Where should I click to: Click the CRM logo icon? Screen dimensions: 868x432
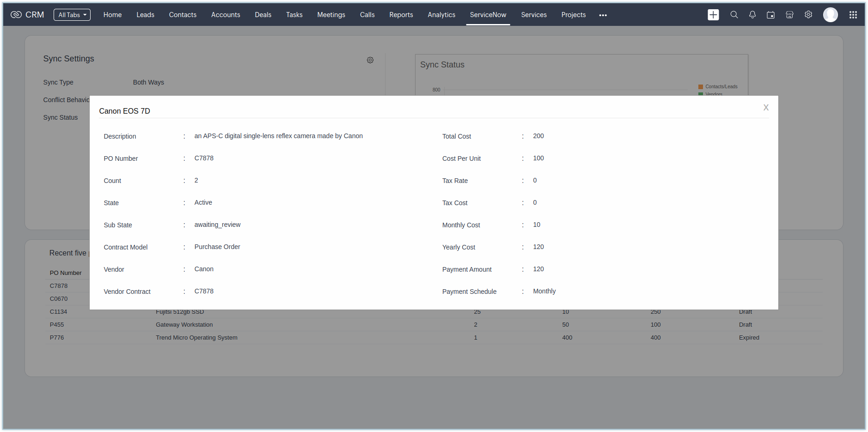[16, 15]
